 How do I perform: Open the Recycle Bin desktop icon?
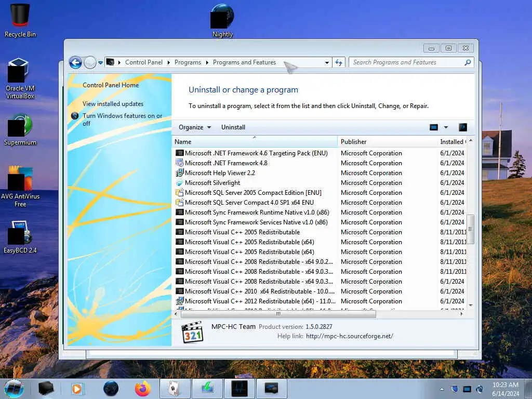point(20,20)
